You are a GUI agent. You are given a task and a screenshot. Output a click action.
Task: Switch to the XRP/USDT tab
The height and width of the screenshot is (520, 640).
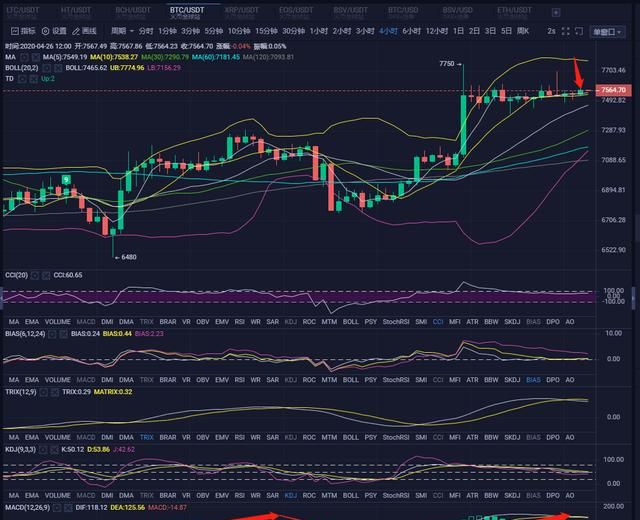[x=242, y=12]
